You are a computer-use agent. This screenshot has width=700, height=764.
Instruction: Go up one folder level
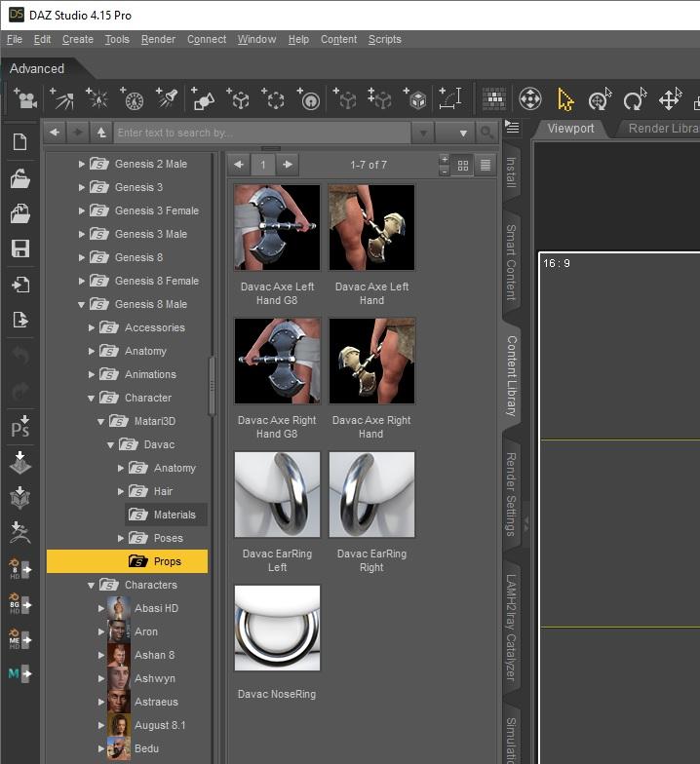[101, 133]
